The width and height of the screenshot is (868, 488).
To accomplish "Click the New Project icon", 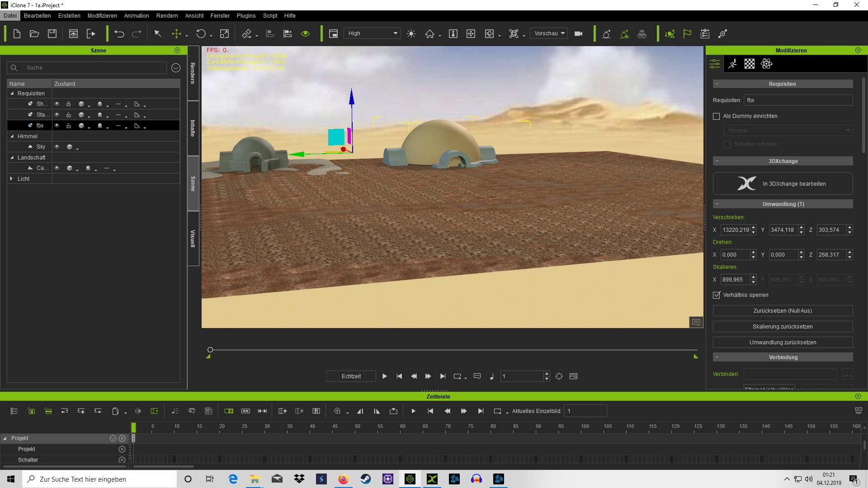I will coord(17,34).
